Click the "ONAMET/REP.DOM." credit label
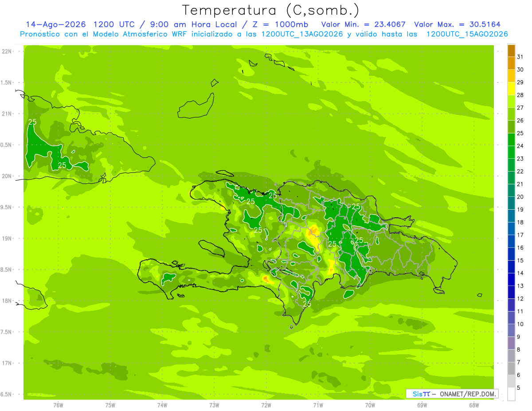532x411 pixels. coord(468,394)
